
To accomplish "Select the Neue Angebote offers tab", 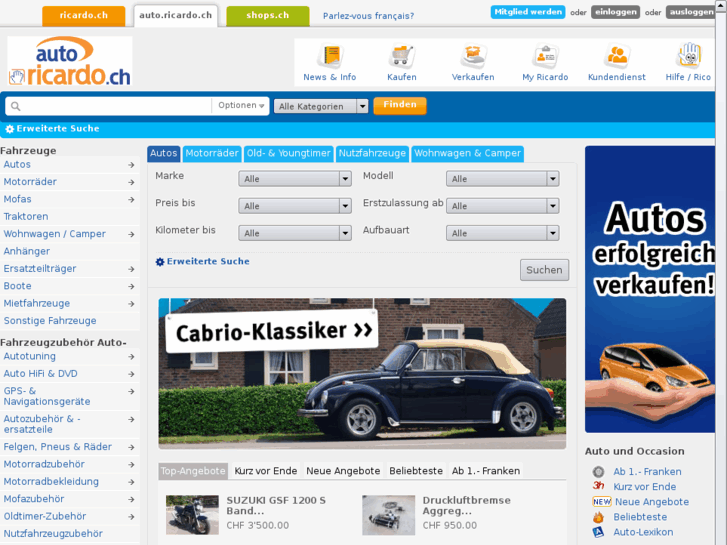I will click(343, 471).
